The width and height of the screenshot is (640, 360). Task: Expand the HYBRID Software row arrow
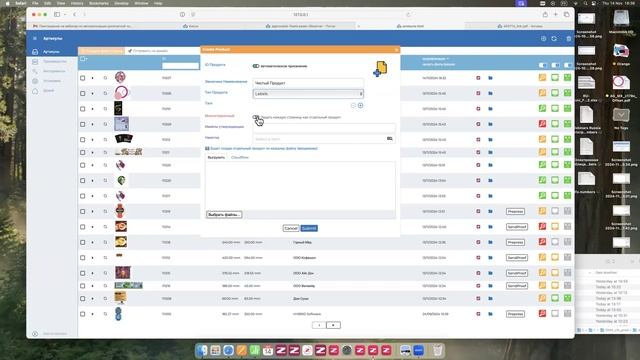93,314
